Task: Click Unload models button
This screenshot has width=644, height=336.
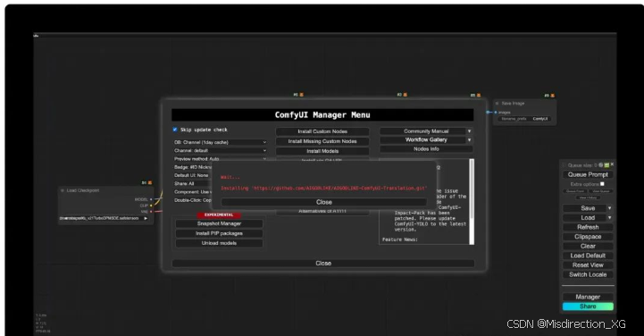Action: point(219,243)
